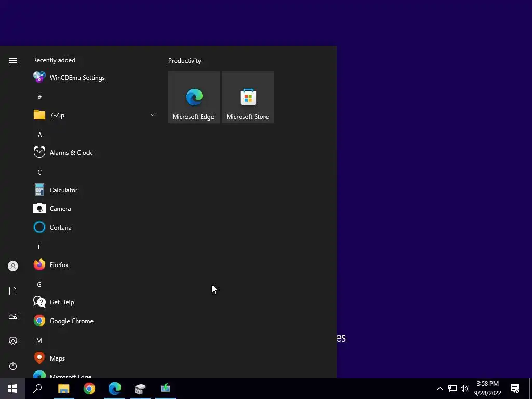The height and width of the screenshot is (399, 532).
Task: Click the Productivity group title
Action: coord(184,61)
